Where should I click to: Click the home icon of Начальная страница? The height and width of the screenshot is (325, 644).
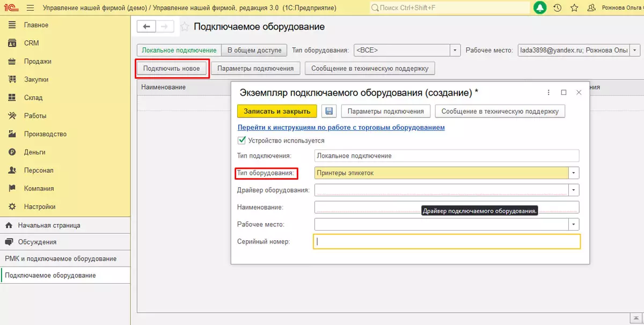click(x=9, y=225)
